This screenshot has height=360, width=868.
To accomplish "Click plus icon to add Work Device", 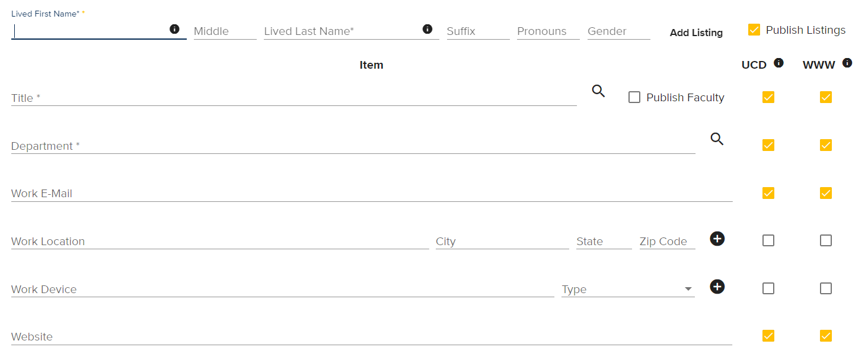I will (717, 287).
